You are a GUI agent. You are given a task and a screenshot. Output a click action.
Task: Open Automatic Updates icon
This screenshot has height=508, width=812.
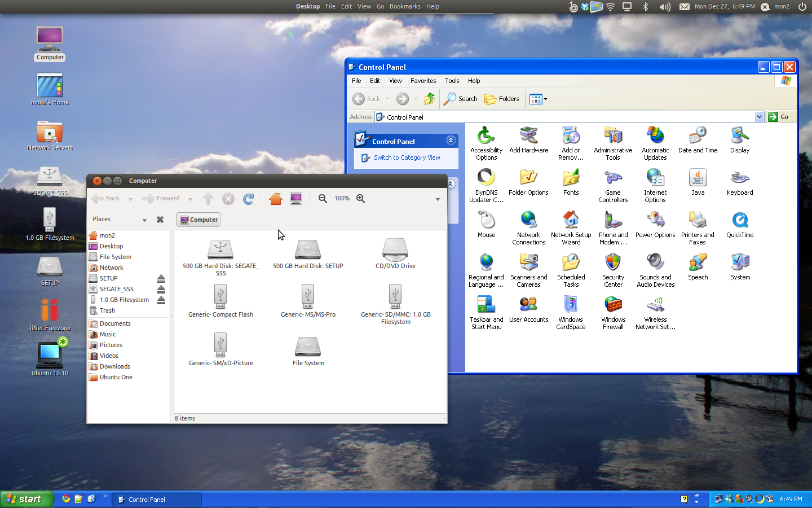pos(655,143)
